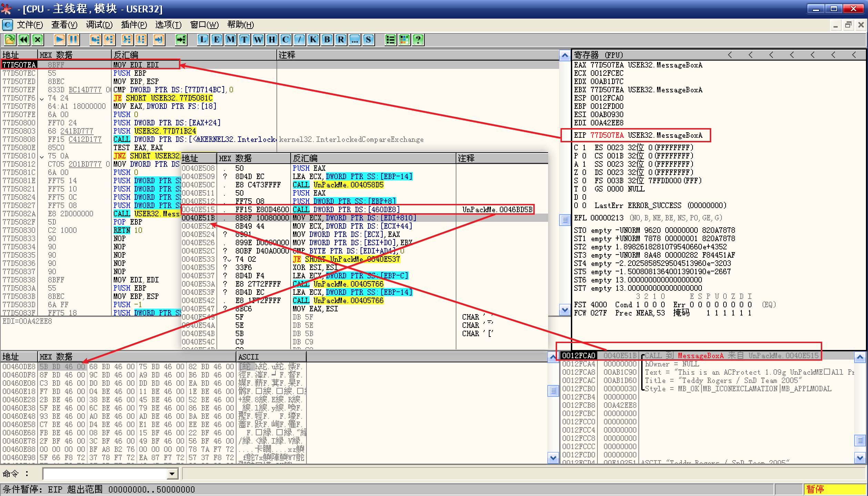Click the Run program play icon
868x496 pixels.
tap(60, 40)
